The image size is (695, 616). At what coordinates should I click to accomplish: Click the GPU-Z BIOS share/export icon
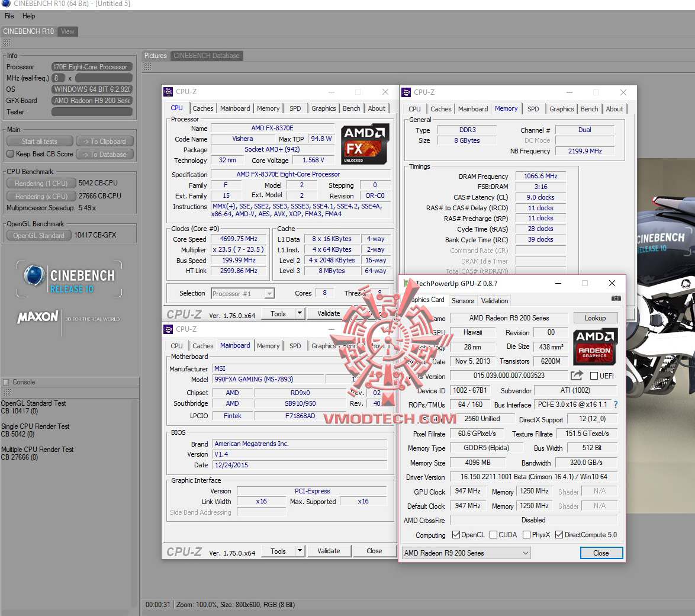577,375
